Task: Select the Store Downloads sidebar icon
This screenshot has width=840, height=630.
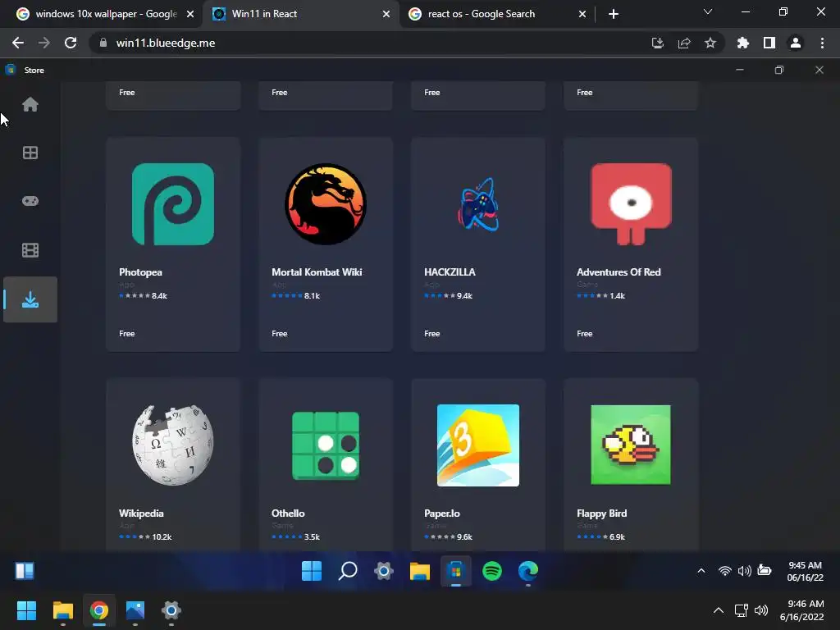Action: (x=30, y=299)
